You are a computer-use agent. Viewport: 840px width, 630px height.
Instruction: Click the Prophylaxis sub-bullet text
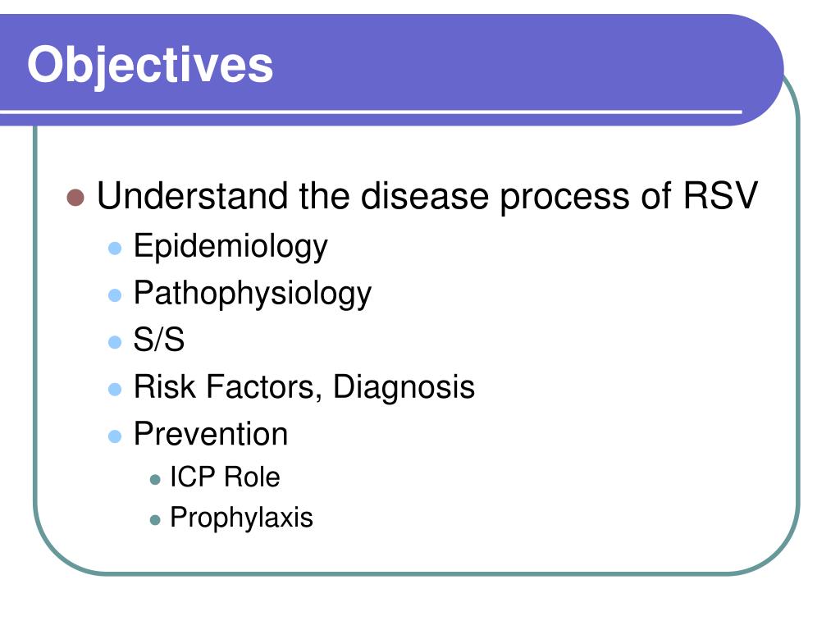click(x=241, y=518)
